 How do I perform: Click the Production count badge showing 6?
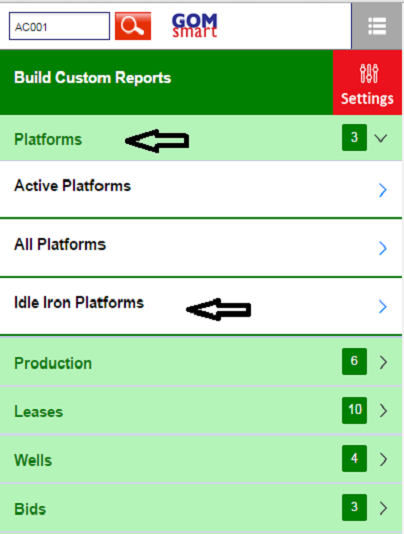[354, 361]
